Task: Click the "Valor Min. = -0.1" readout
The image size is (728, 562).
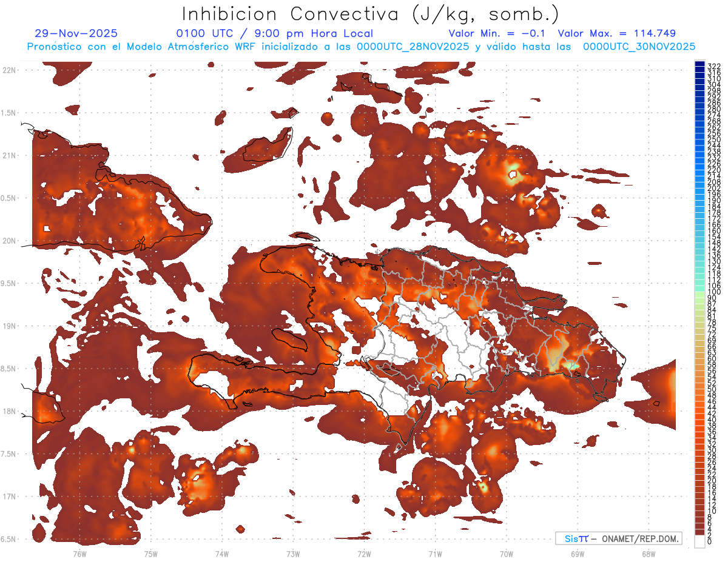Action: [x=497, y=33]
